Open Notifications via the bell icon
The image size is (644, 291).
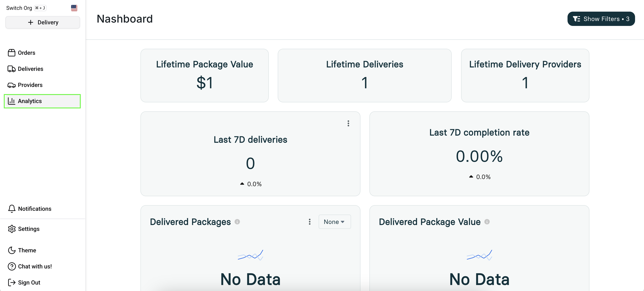[12, 209]
